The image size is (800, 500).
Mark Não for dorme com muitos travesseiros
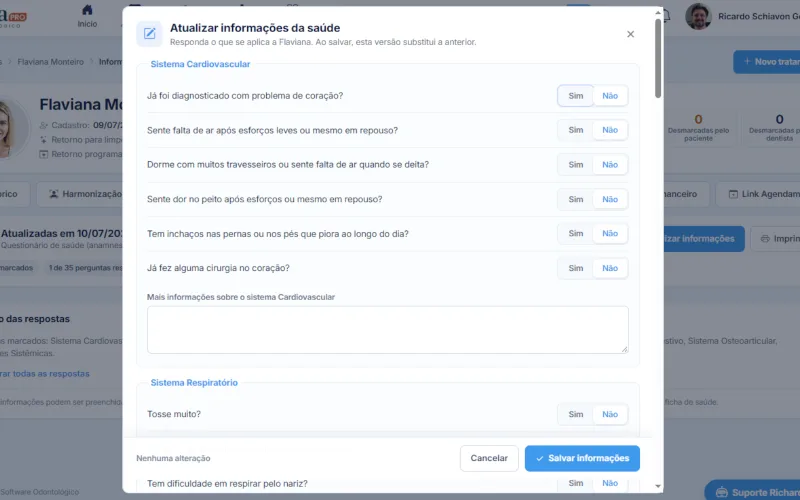pos(610,165)
